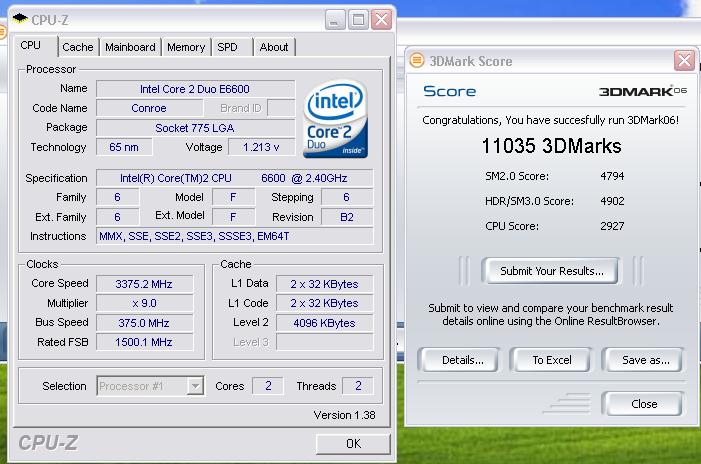Image resolution: width=701 pixels, height=464 pixels.
Task: Click the Package field Socket 775 LGA
Action: pos(195,128)
